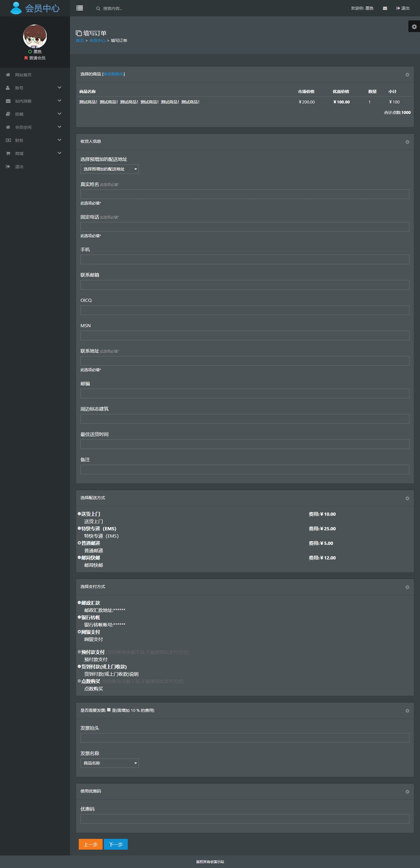This screenshot has height=868, width=420.
Task: Click the 下一步 button
Action: point(116,844)
